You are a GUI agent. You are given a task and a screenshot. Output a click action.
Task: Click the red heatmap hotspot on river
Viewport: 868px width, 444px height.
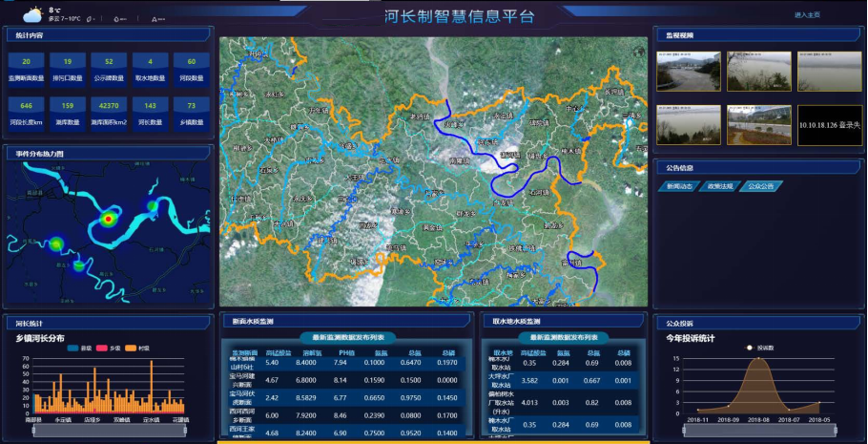(x=108, y=219)
